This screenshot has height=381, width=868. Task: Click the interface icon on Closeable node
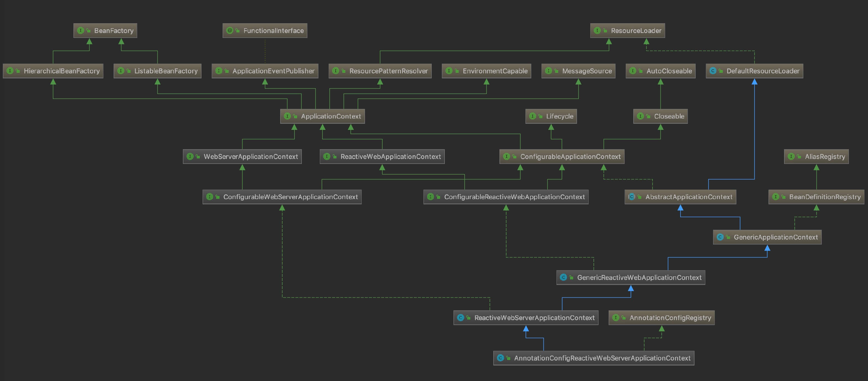(640, 116)
